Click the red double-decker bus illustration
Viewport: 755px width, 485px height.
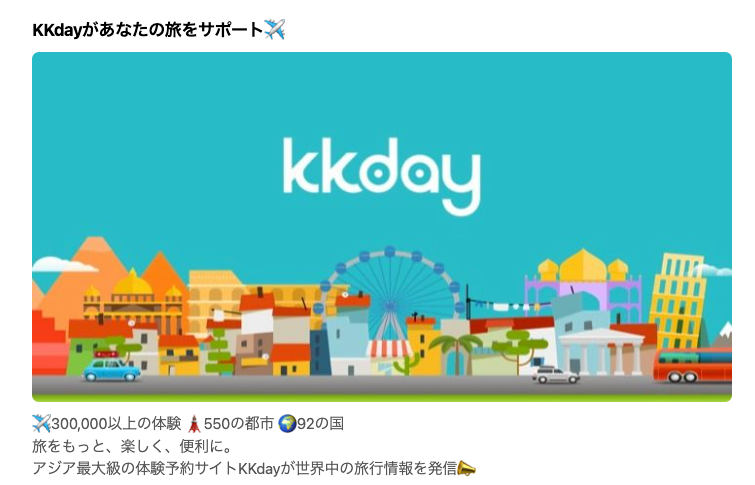(x=692, y=366)
